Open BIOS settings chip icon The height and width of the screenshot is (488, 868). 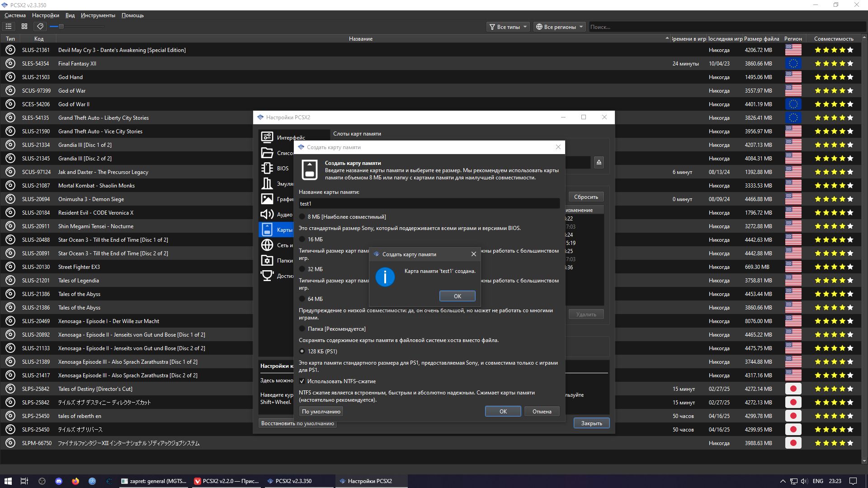pyautogui.click(x=267, y=168)
